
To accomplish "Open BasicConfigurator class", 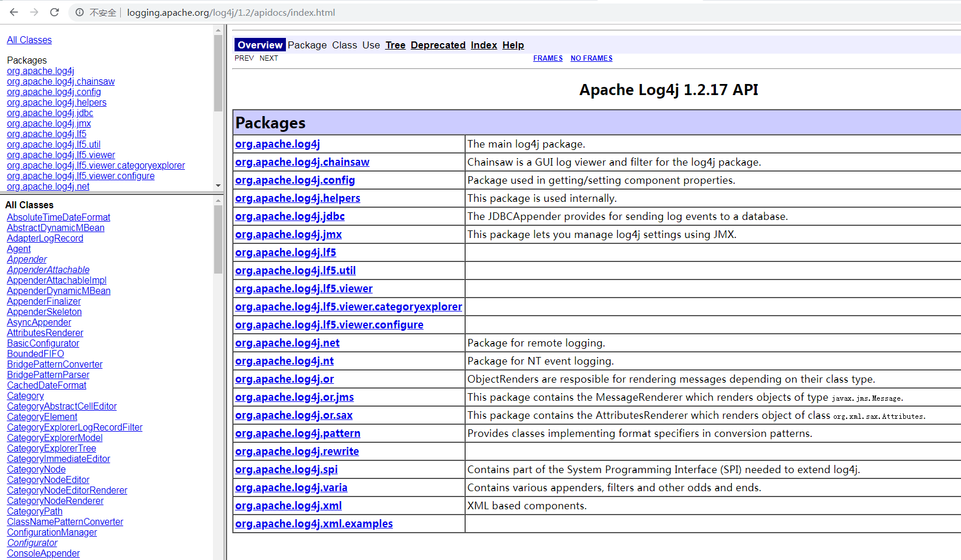I will (x=43, y=344).
